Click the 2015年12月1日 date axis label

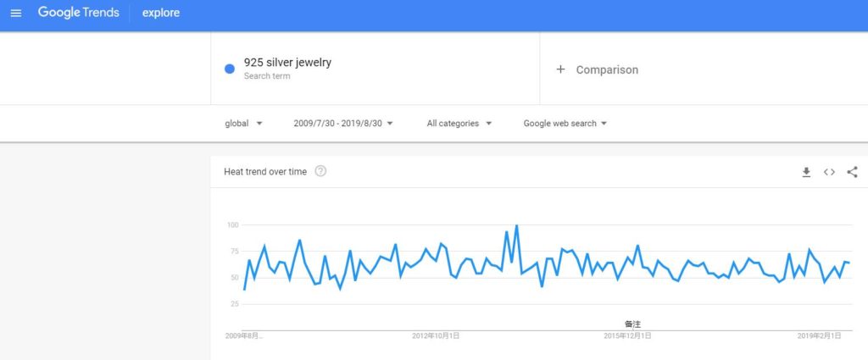point(627,336)
